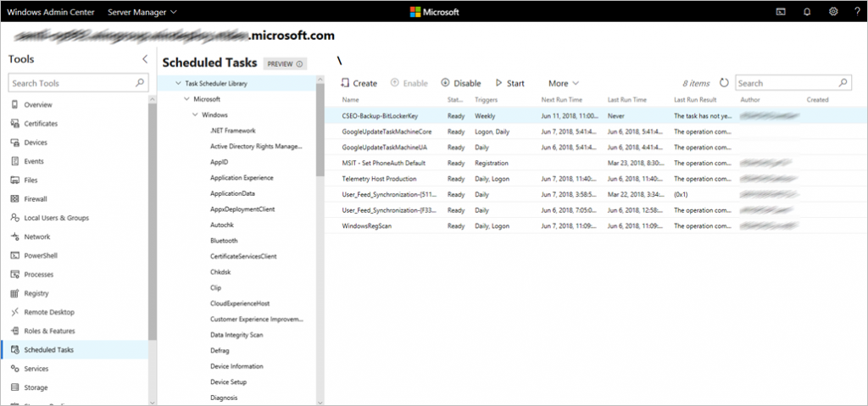Image resolution: width=868 pixels, height=406 pixels.
Task: Collapse the Windows tree node
Action: coord(195,115)
